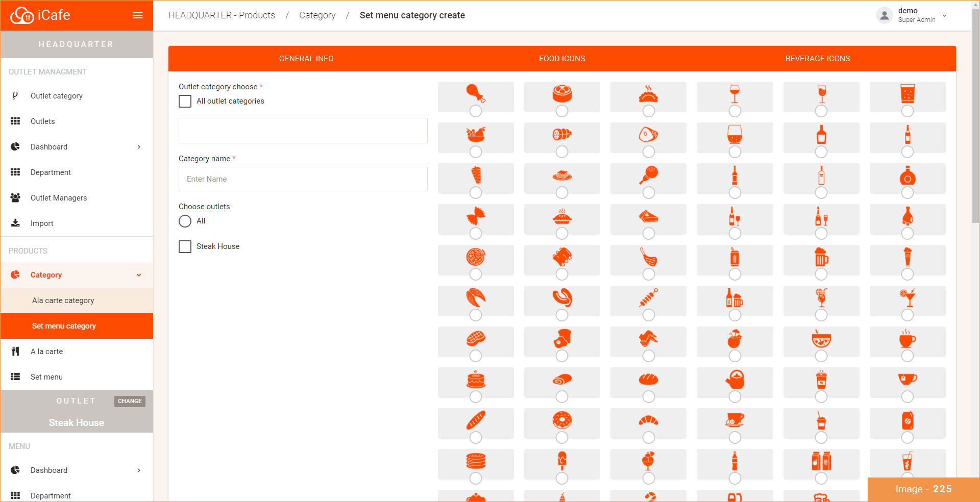The image size is (980, 502).
Task: Click the BEVERAGE ICONS header label
Action: point(818,59)
